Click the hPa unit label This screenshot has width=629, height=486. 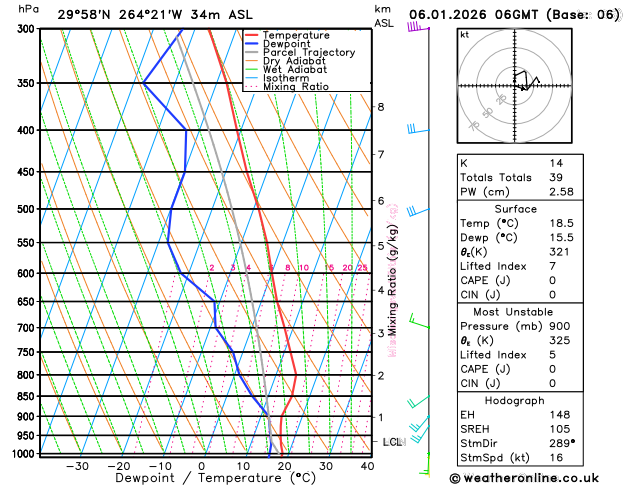pyautogui.click(x=29, y=9)
